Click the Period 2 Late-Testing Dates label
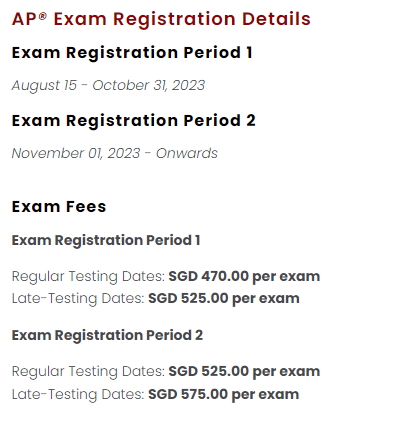Viewport: 414px width, 424px height. pos(78,394)
